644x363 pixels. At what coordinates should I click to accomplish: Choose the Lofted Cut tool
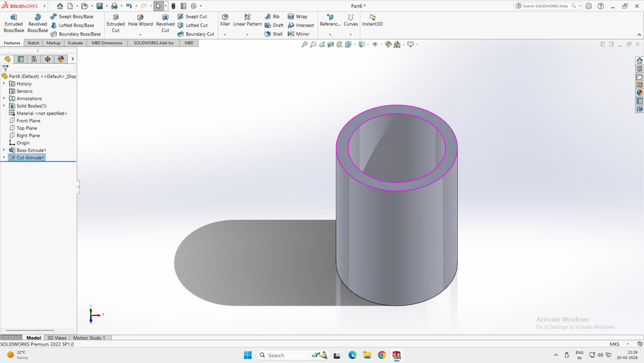pyautogui.click(x=193, y=25)
